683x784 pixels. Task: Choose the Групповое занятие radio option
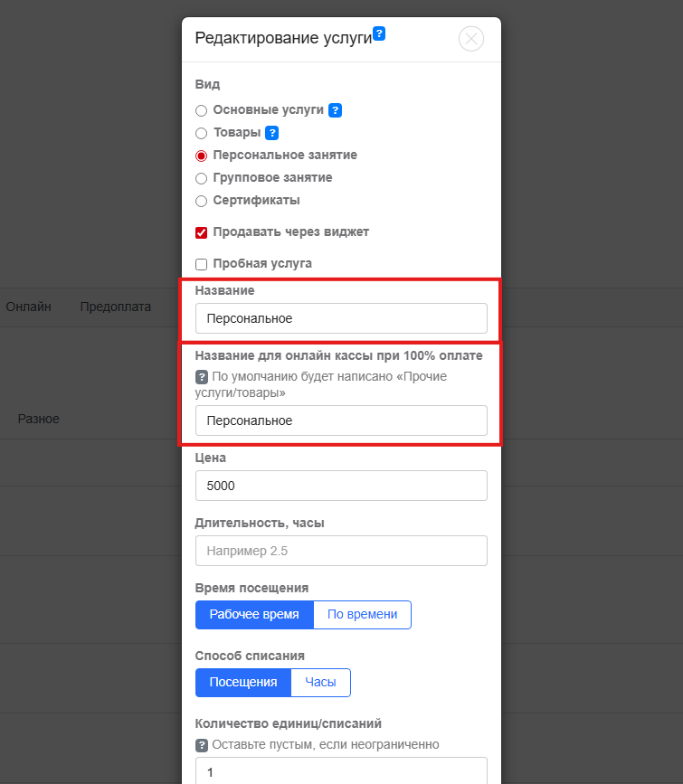(x=202, y=178)
